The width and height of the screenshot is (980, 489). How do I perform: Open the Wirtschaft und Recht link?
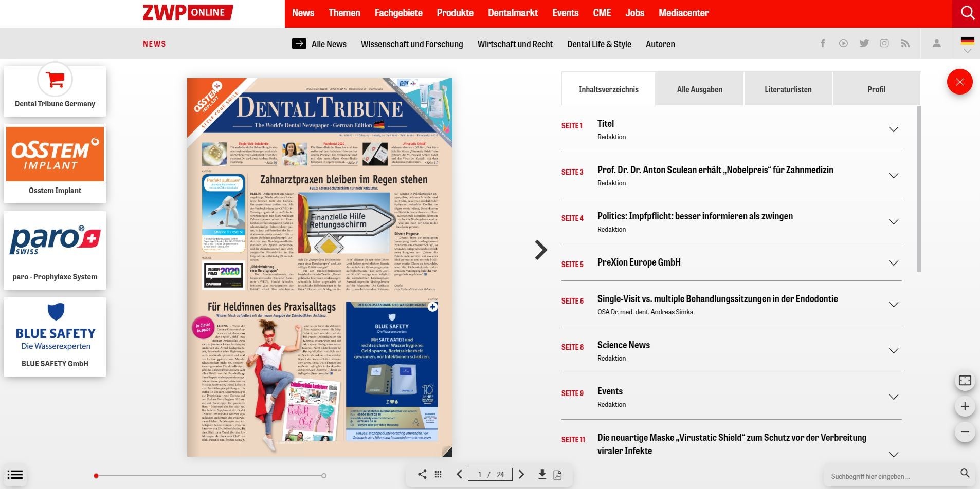515,44
